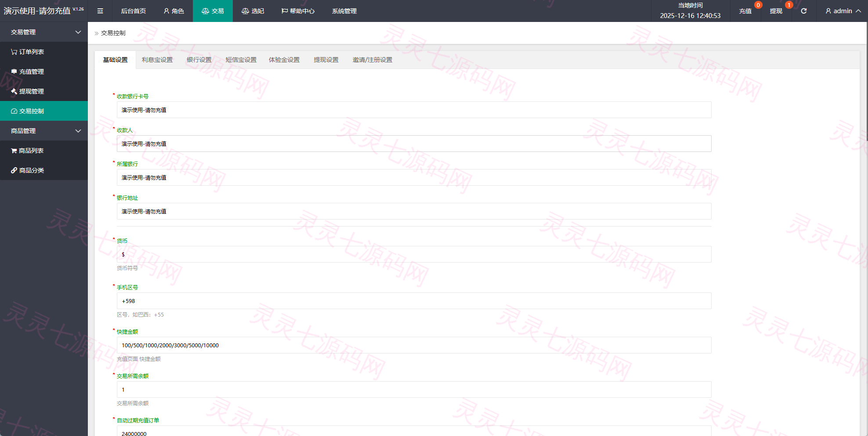Open the admin user dropdown
The image size is (868, 436).
tap(843, 11)
